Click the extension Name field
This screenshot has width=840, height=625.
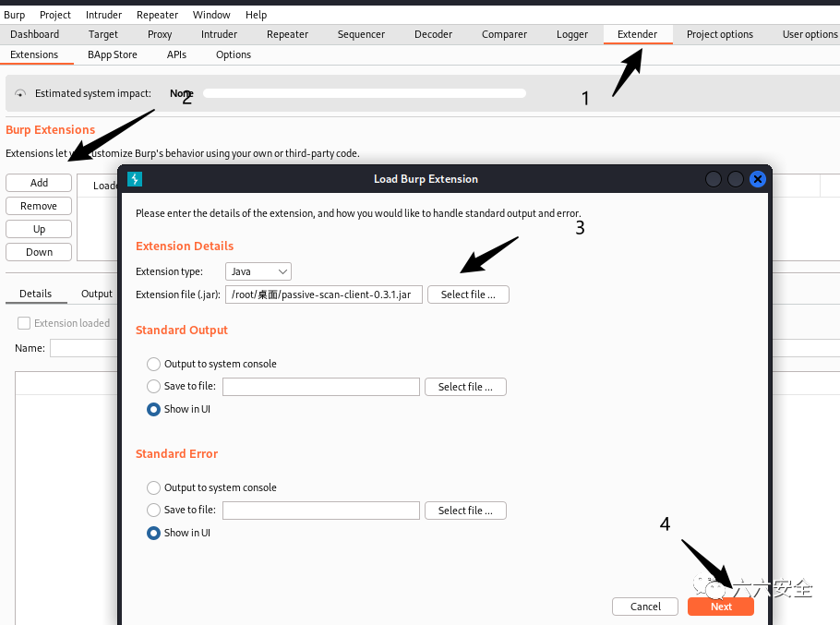84,348
